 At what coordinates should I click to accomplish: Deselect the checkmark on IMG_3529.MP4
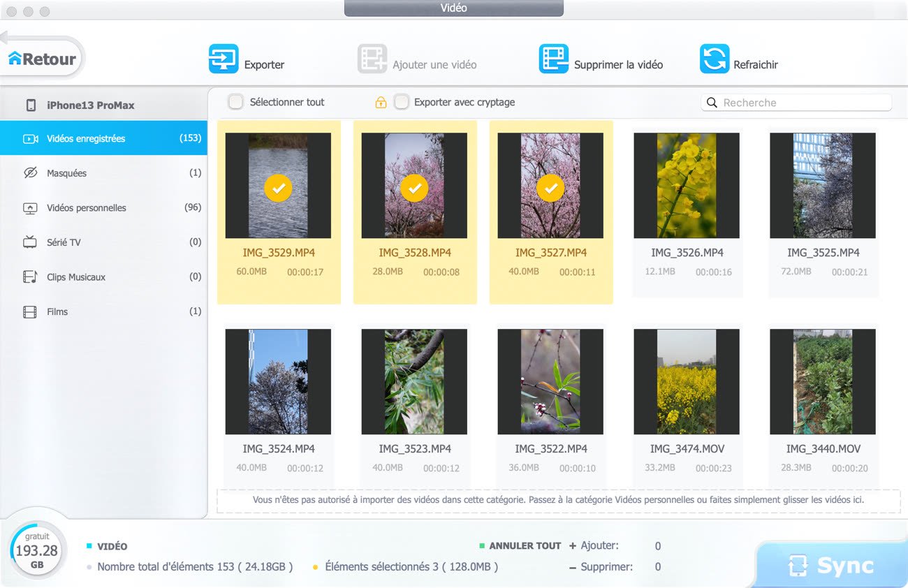(x=278, y=187)
